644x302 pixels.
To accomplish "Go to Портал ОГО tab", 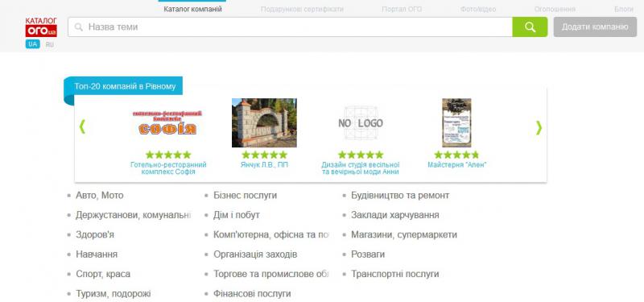I will click(402, 9).
